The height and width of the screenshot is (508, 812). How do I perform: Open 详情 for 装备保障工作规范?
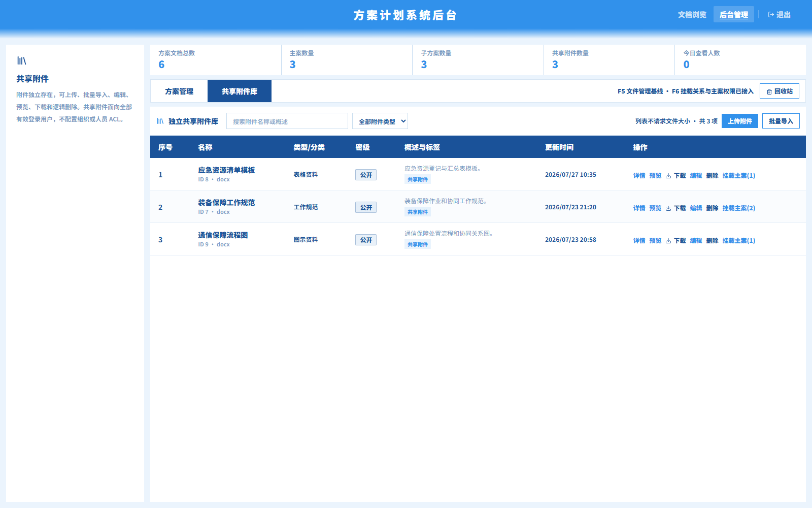pyautogui.click(x=639, y=208)
